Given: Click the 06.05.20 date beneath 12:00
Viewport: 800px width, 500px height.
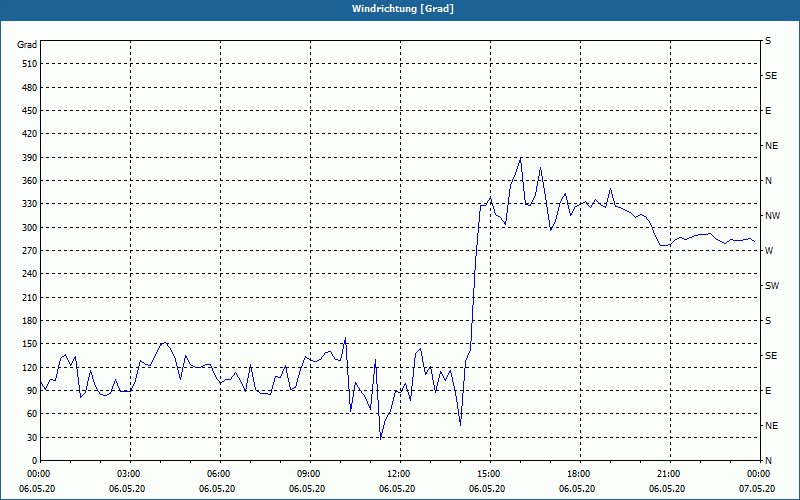Looking at the screenshot, I should point(397,489).
